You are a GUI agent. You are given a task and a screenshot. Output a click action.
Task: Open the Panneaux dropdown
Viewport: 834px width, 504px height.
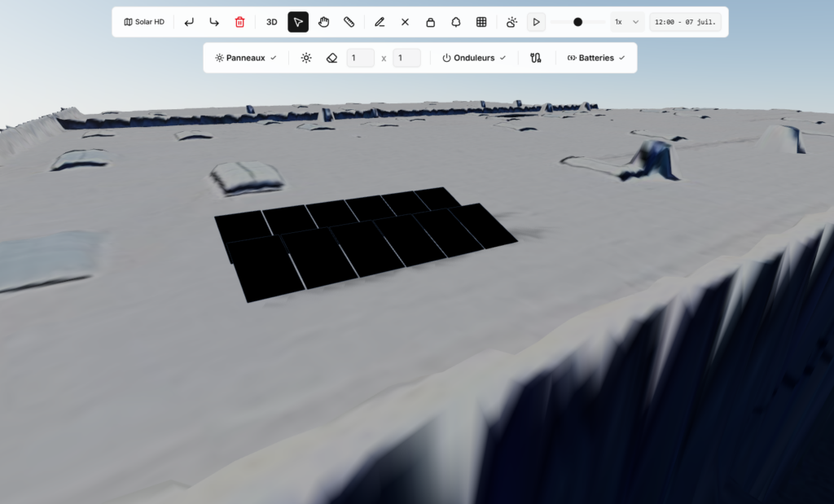click(246, 58)
